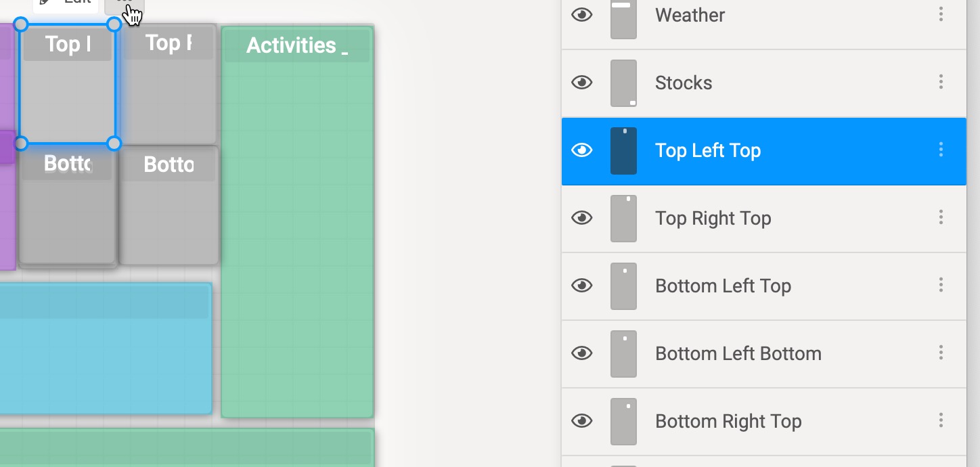Viewport: 980px width, 467px height.
Task: Open the Bottom Right Top three-dot menu
Action: 941,420
